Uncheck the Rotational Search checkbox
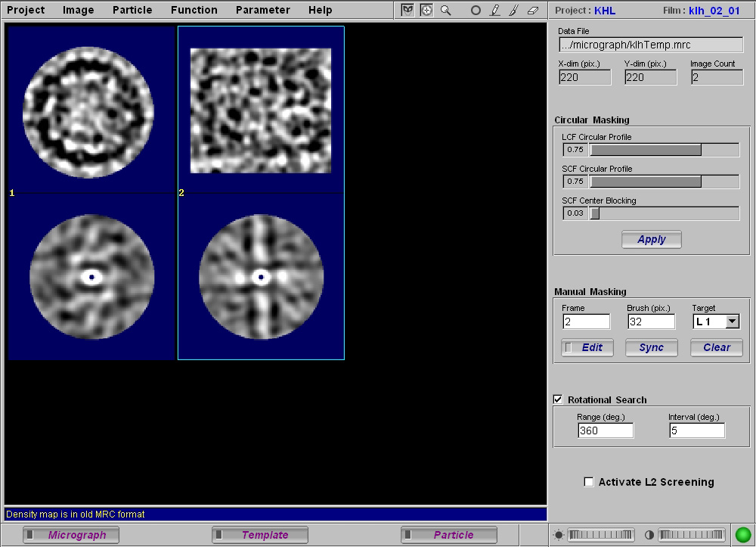756x547 pixels. coord(559,399)
